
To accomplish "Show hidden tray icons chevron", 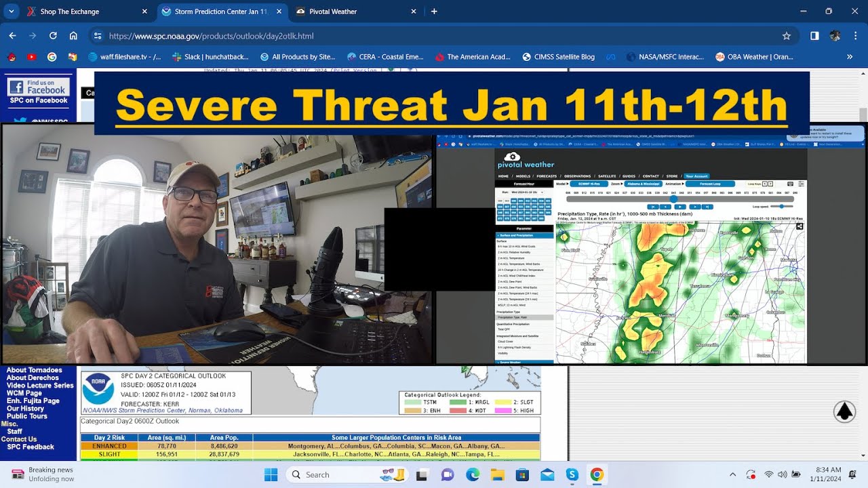I will pos(732,474).
